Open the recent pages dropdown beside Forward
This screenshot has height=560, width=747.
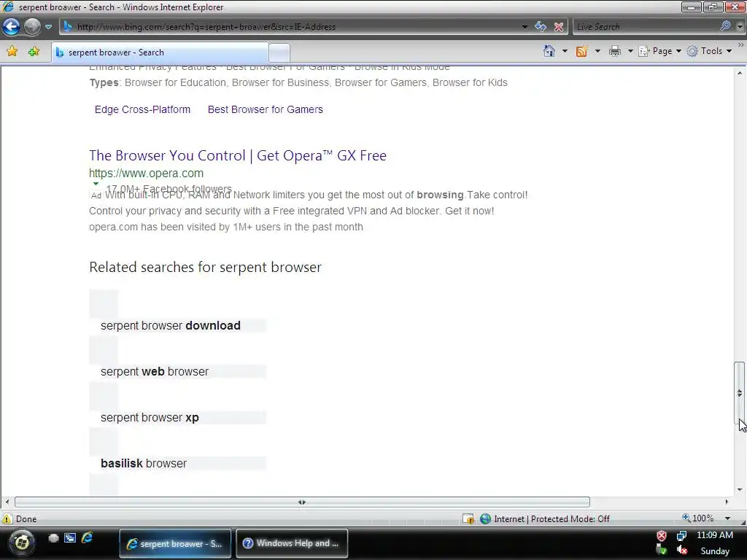[49, 27]
